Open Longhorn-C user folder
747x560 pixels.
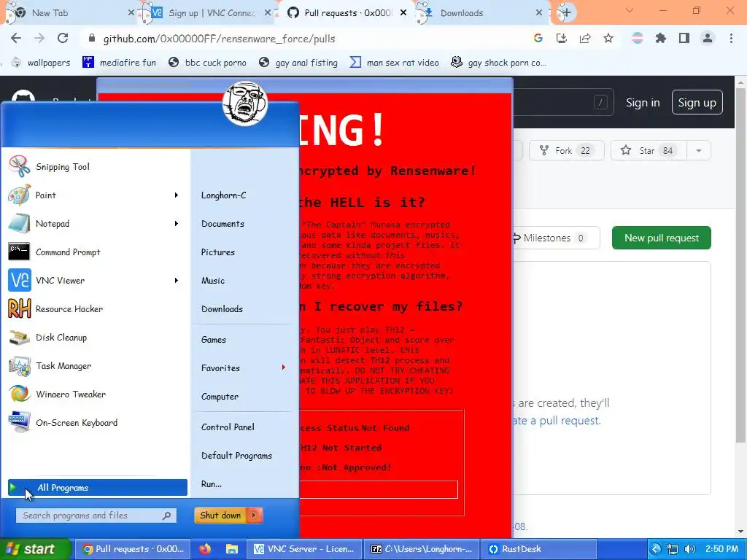coord(223,195)
